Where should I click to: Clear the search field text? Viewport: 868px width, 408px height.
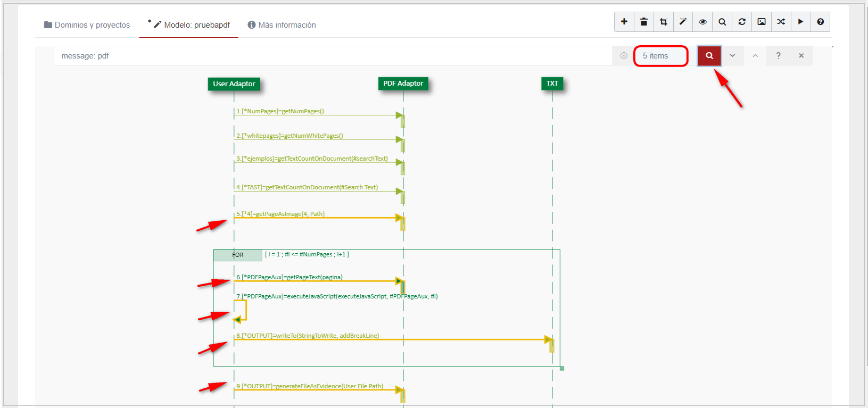click(x=624, y=56)
